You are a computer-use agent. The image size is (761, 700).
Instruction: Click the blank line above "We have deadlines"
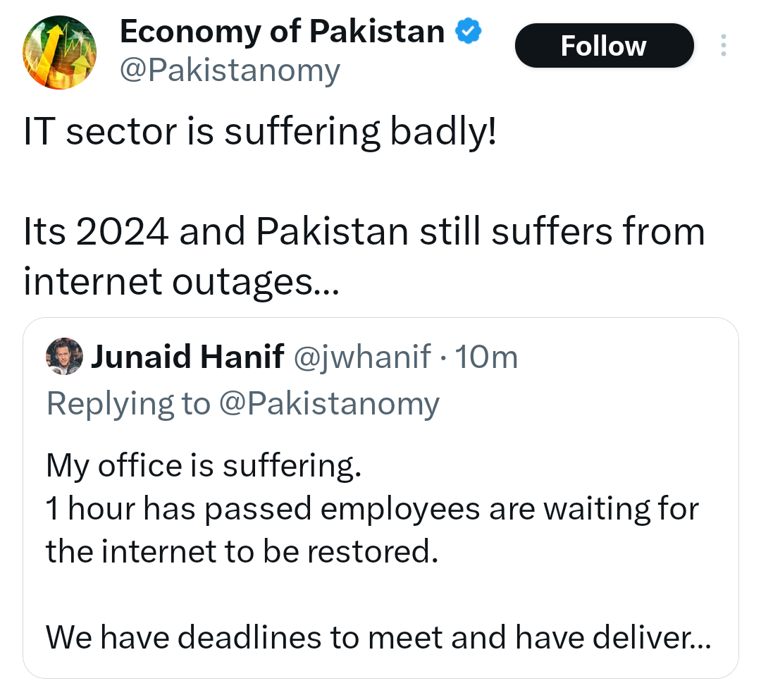379,595
